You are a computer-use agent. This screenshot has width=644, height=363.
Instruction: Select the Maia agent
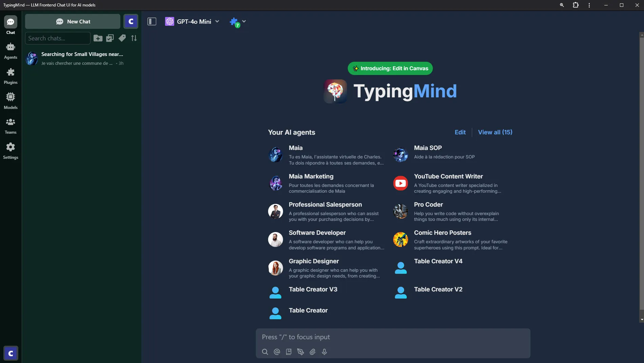326,155
